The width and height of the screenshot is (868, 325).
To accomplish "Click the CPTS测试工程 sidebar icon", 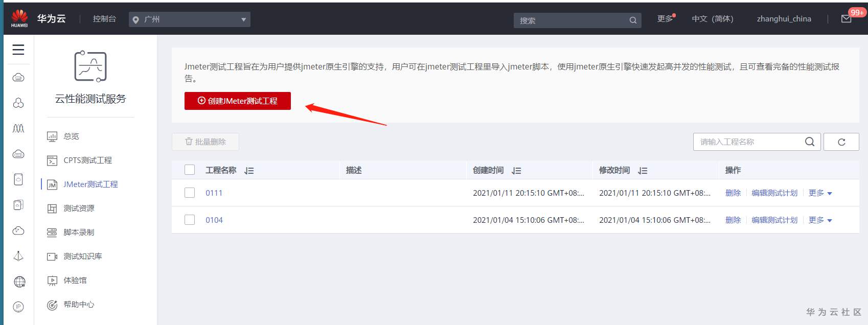I will point(52,160).
